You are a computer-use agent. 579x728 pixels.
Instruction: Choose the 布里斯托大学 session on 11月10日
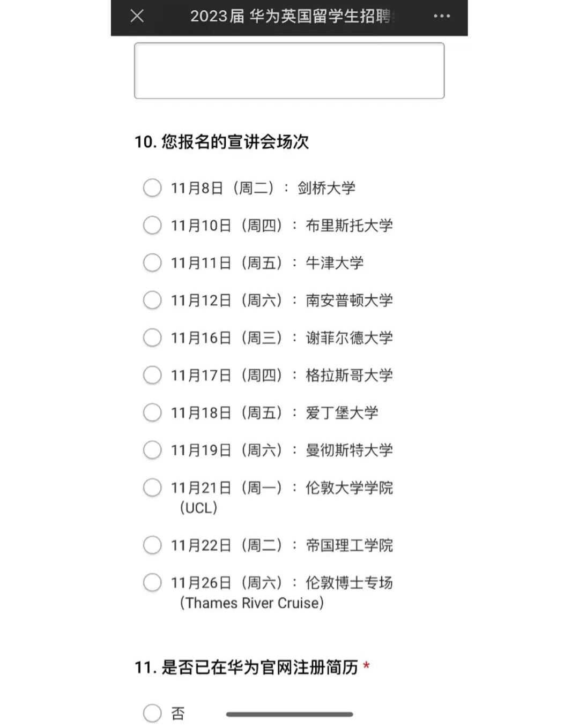[152, 226]
